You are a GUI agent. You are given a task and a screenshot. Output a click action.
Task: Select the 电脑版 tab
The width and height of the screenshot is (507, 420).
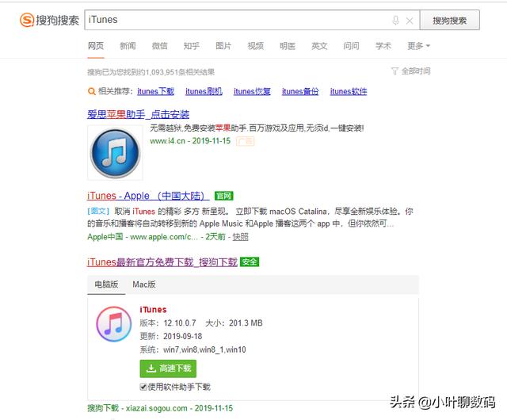[x=106, y=284]
